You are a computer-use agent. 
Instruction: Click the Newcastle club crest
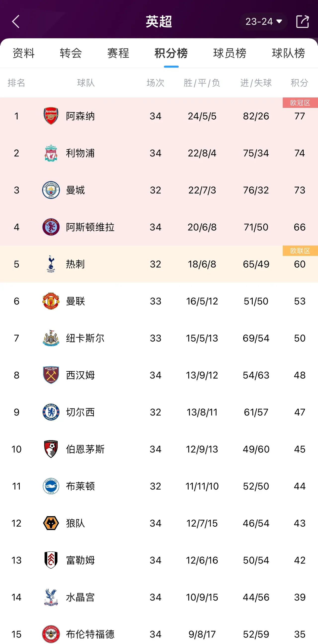click(x=50, y=338)
